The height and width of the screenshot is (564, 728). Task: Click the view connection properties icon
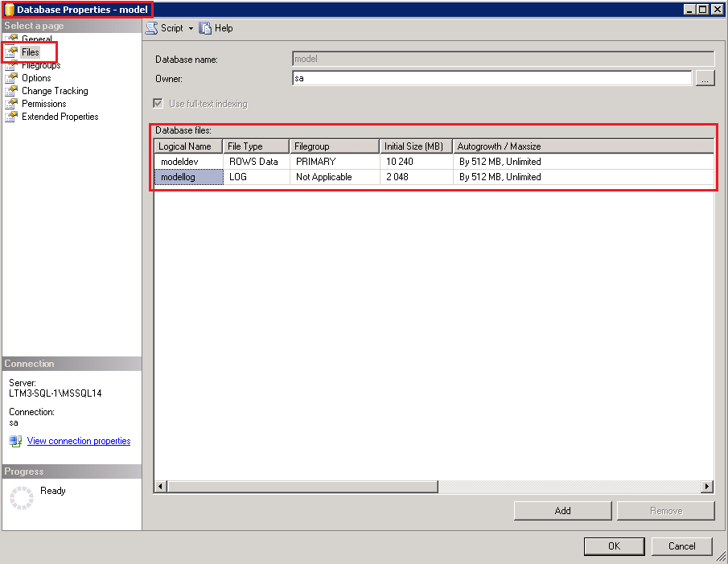(x=15, y=441)
